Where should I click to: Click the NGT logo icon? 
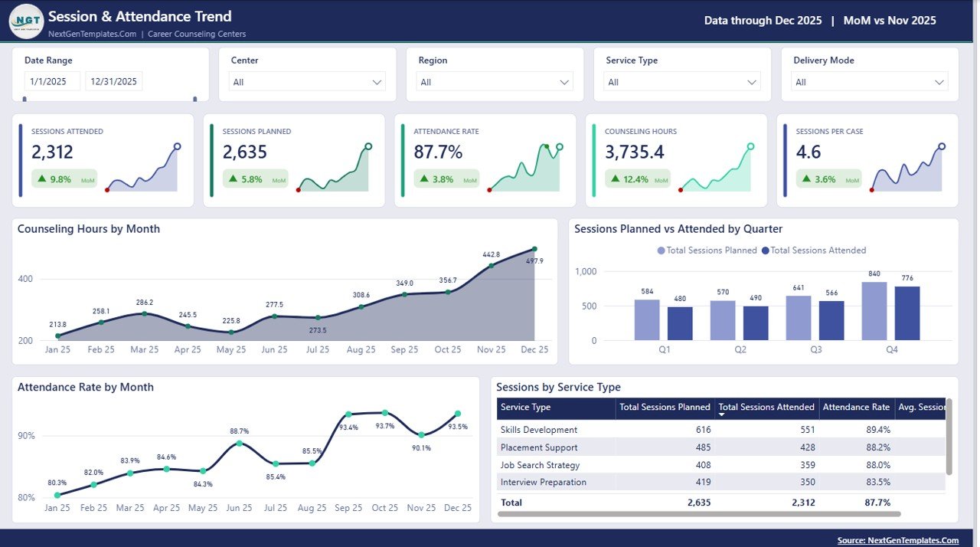pos(26,21)
